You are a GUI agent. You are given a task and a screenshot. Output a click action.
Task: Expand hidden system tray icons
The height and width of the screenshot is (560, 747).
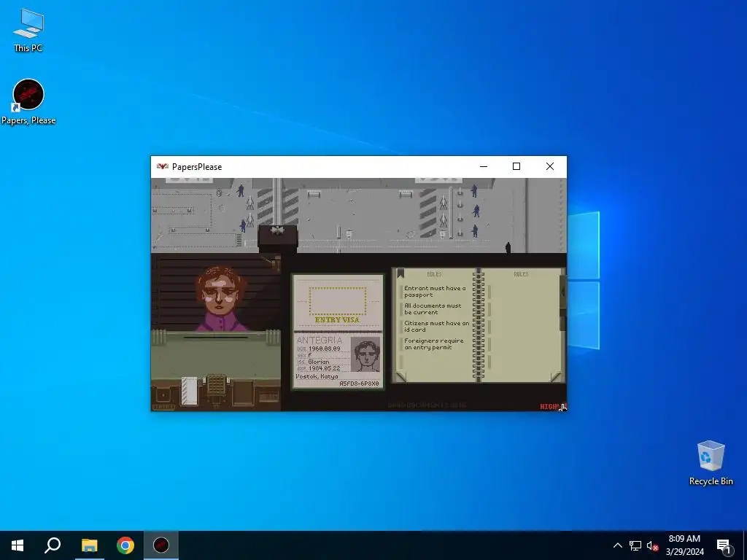point(617,545)
